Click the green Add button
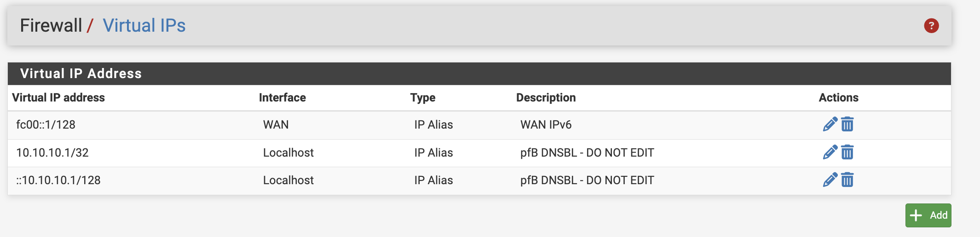Image resolution: width=980 pixels, height=237 pixels. [928, 215]
